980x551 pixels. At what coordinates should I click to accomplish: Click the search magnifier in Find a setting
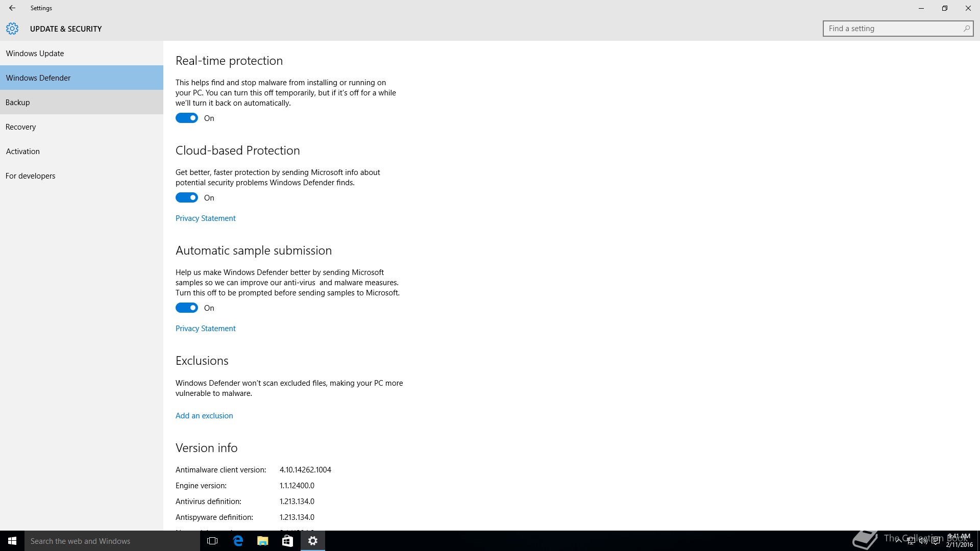point(966,29)
